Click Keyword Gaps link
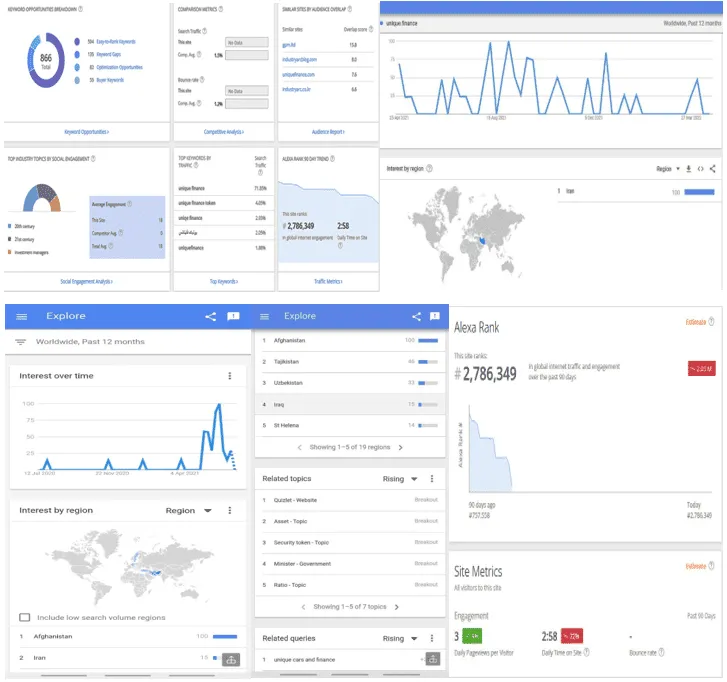Screen dimensions: 727x682 [108, 55]
